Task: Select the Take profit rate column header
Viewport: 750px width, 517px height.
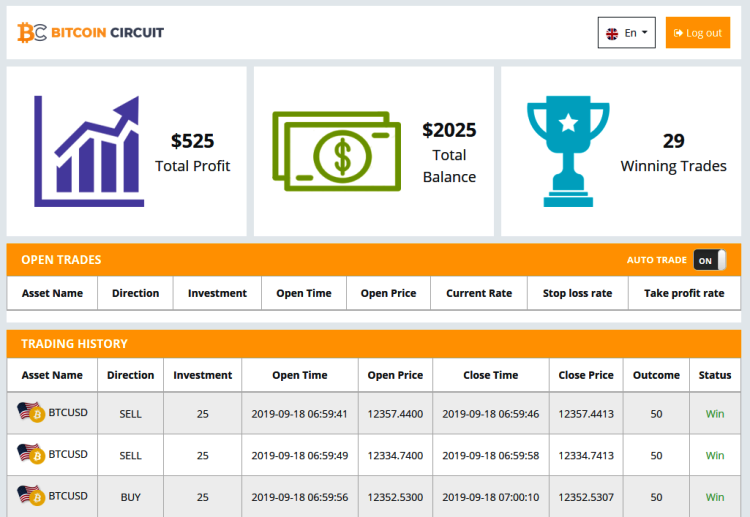Action: point(684,293)
